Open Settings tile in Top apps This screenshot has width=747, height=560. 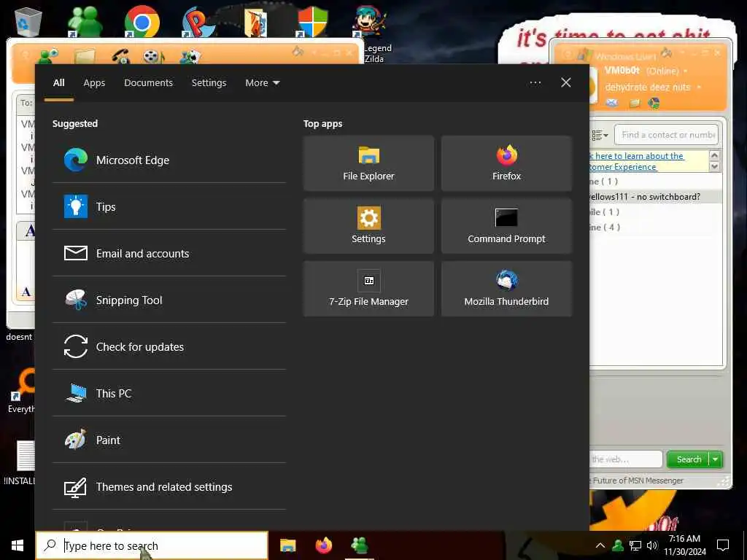(x=368, y=226)
